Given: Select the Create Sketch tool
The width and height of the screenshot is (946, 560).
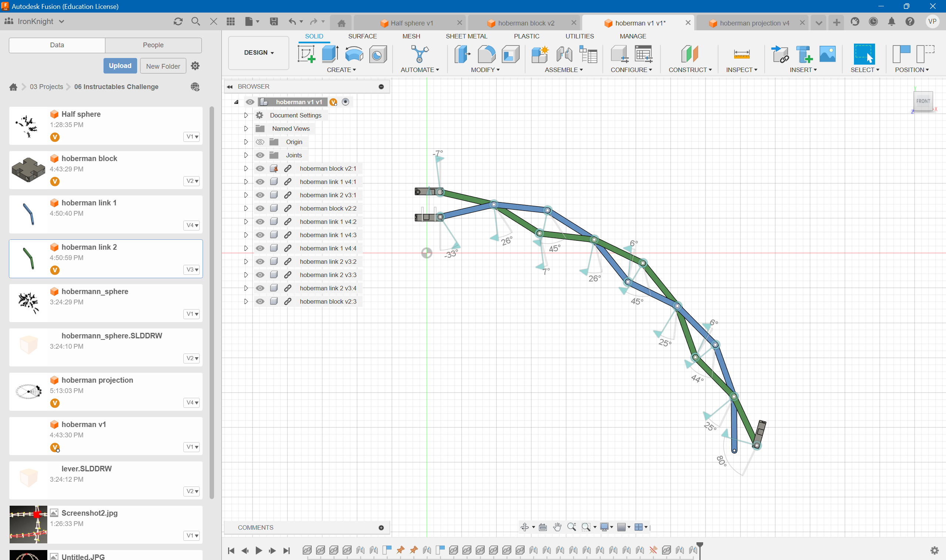Looking at the screenshot, I should [x=306, y=54].
